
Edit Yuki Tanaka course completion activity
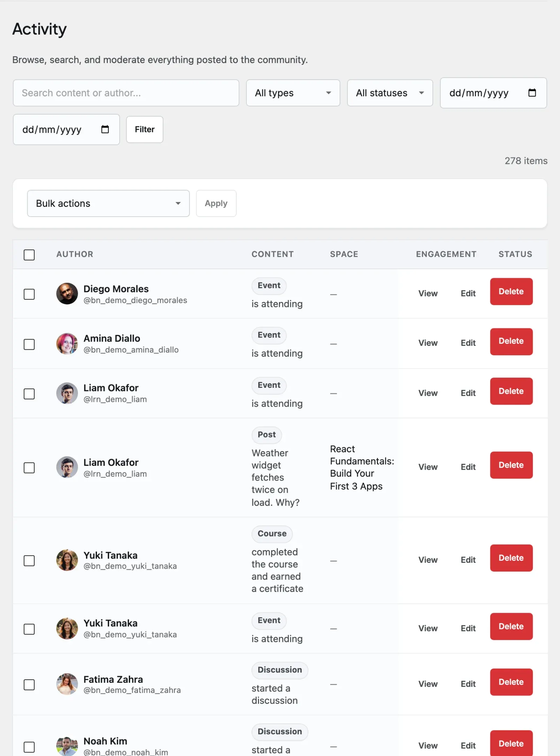click(x=468, y=560)
